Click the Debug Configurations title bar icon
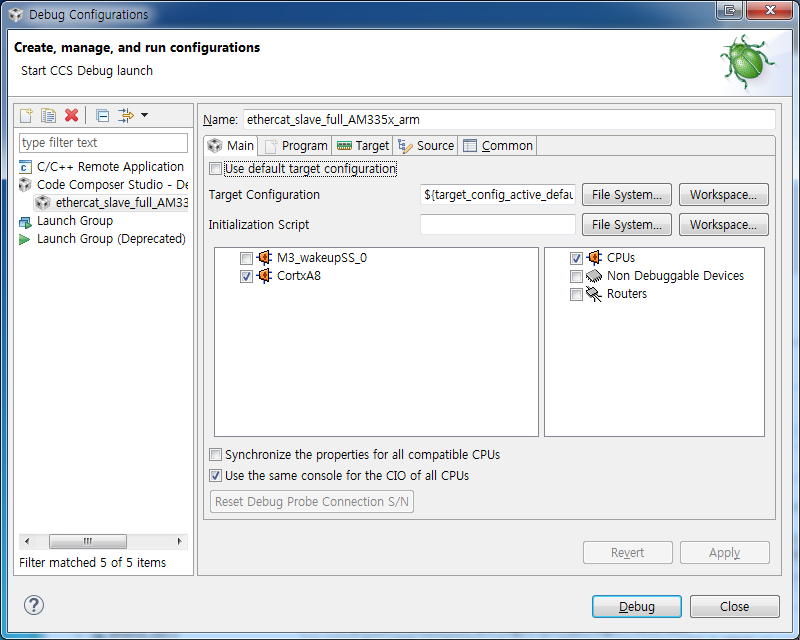Image resolution: width=800 pixels, height=640 pixels. (16, 14)
